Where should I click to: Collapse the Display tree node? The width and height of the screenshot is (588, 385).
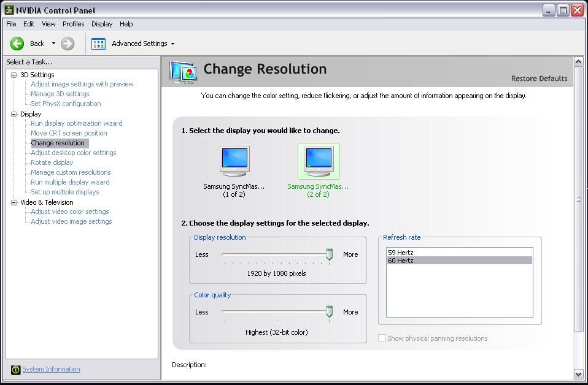(14, 114)
